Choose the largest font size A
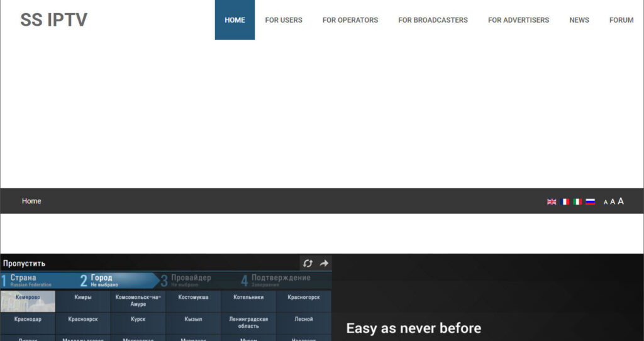The height and width of the screenshot is (341, 644). click(621, 201)
